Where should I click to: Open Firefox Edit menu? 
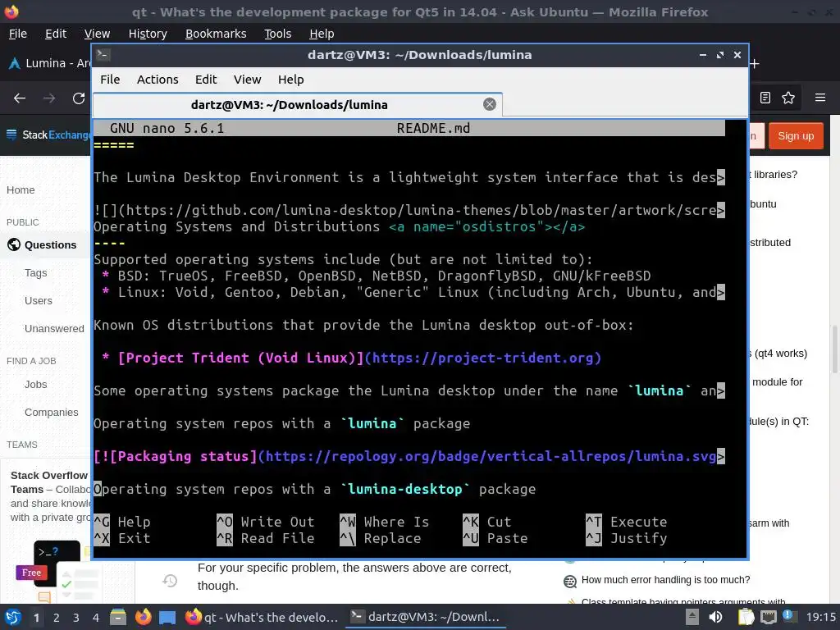(x=56, y=34)
